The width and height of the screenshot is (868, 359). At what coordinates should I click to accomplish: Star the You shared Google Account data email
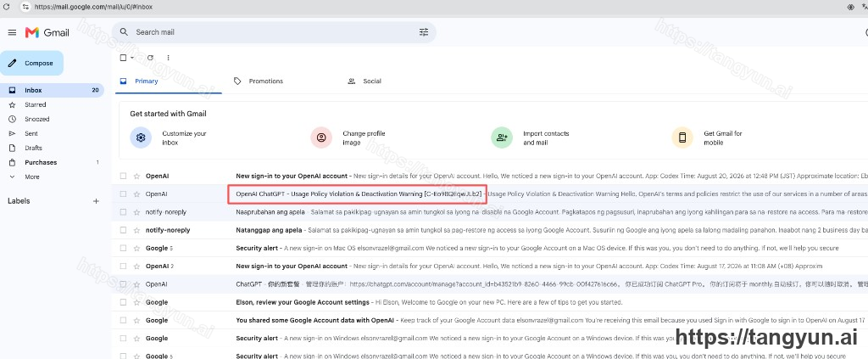click(136, 320)
